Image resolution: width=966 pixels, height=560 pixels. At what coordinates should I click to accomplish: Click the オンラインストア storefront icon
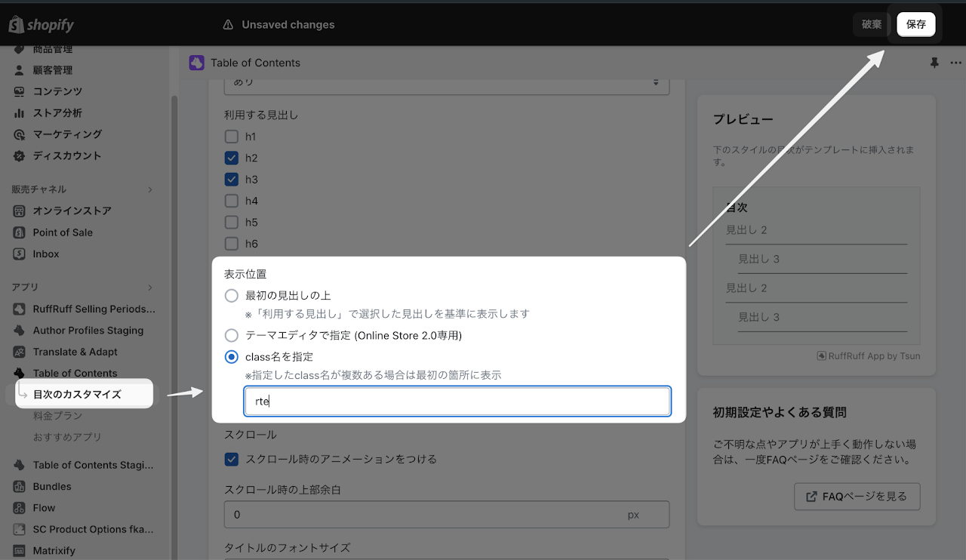click(20, 211)
